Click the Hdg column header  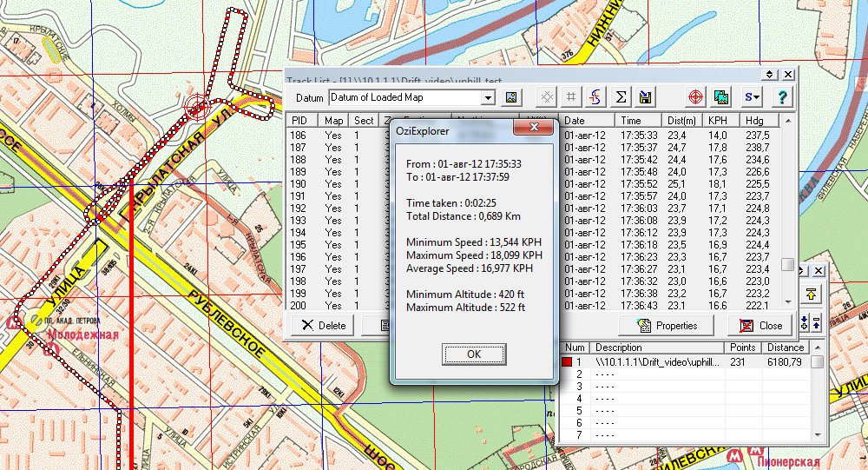click(x=759, y=120)
